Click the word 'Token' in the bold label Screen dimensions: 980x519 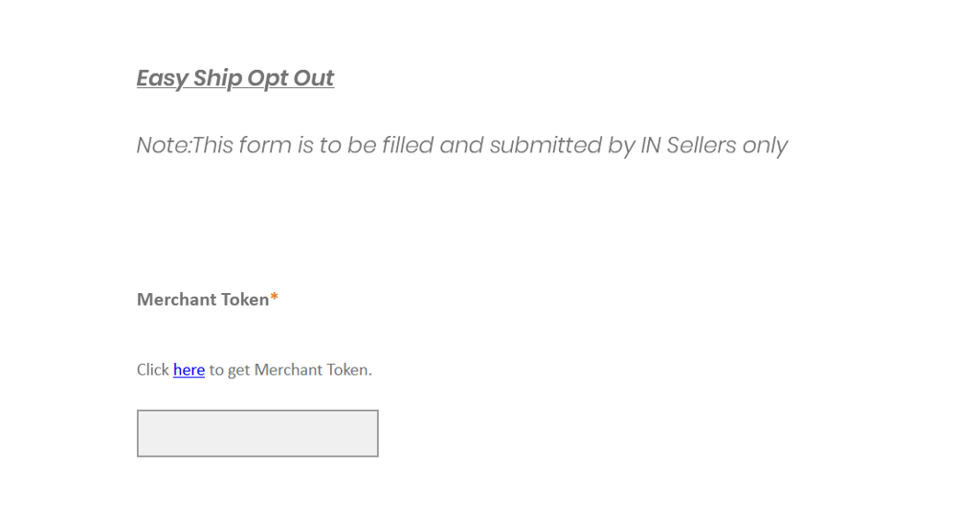[245, 300]
